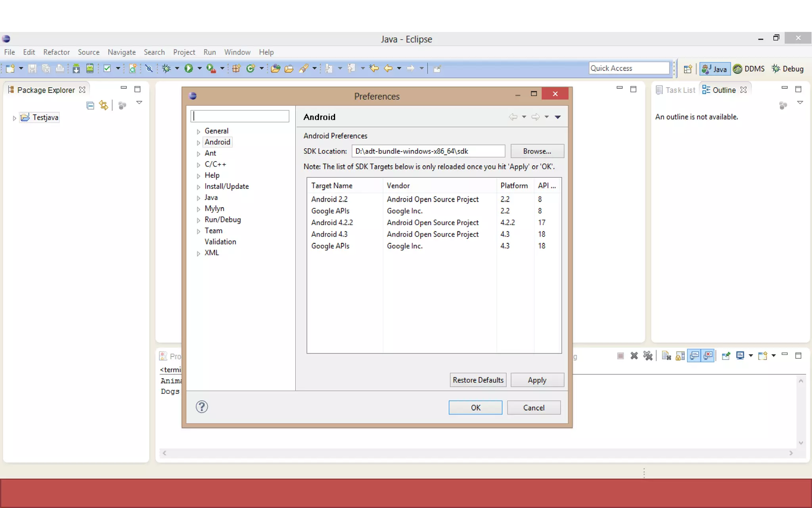
Task: Select the Android 4.2.2 target row
Action: point(434,223)
